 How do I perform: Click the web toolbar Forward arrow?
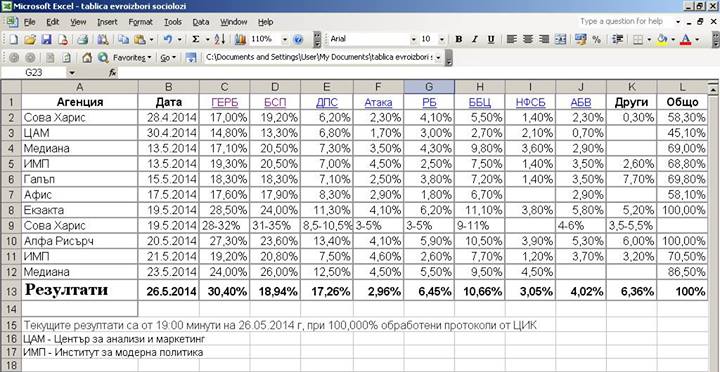(x=30, y=57)
